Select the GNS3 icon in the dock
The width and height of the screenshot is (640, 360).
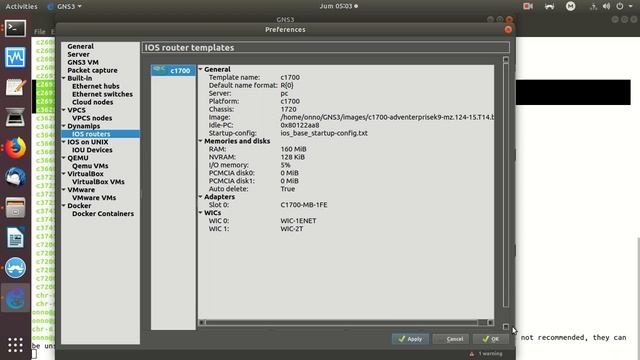15,298
